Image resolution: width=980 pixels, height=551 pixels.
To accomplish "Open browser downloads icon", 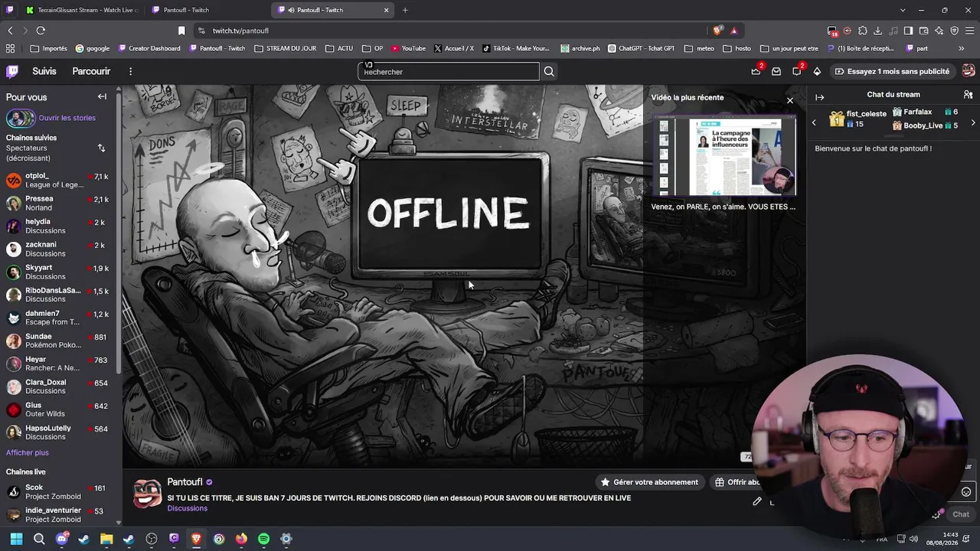I will [877, 31].
